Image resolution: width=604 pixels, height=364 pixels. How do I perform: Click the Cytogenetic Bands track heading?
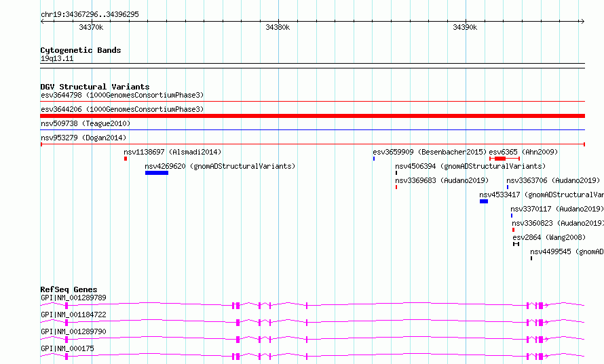pos(81,50)
